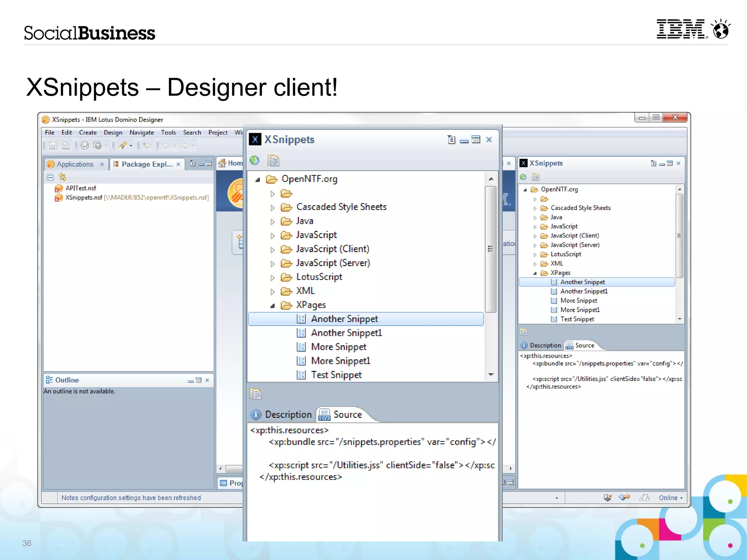Open the Tools menu
Screen dimensions: 747x560
tap(169, 132)
